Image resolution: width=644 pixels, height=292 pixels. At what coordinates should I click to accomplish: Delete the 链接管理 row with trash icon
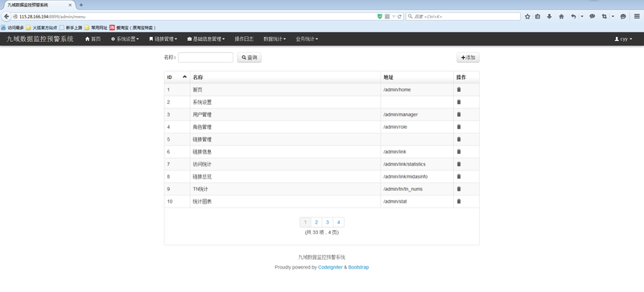[459, 139]
